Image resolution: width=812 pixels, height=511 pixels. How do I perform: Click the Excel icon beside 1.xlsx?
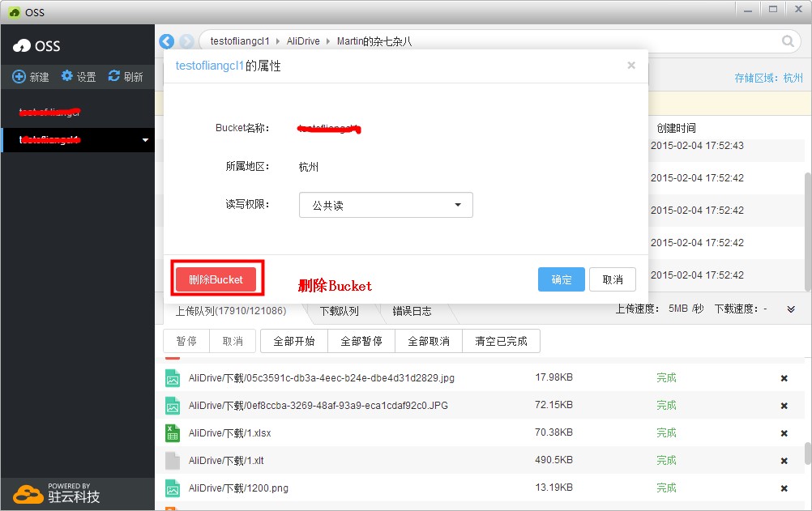pyautogui.click(x=173, y=432)
